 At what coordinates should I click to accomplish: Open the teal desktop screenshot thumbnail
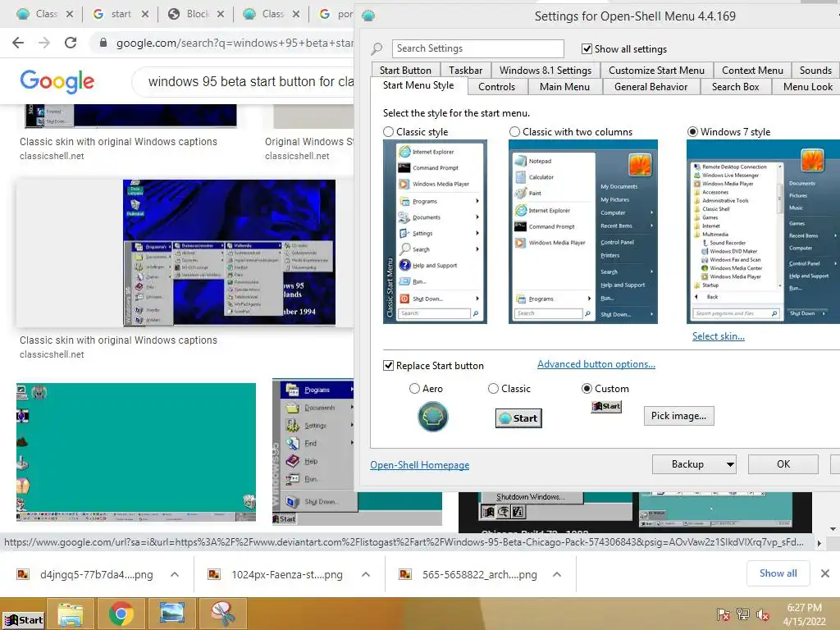(x=136, y=452)
